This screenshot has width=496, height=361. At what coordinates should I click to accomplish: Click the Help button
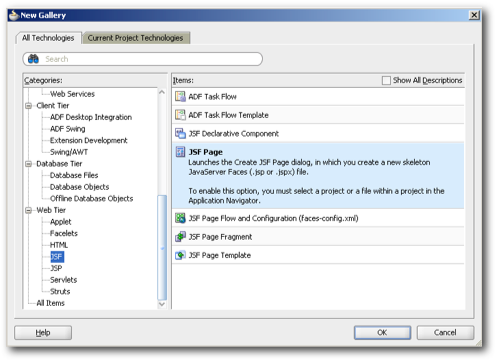43,333
